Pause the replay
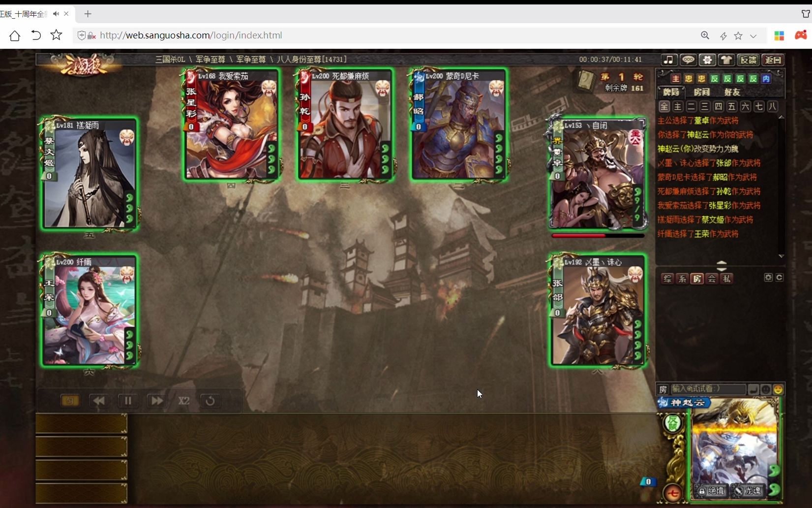 [x=128, y=401]
